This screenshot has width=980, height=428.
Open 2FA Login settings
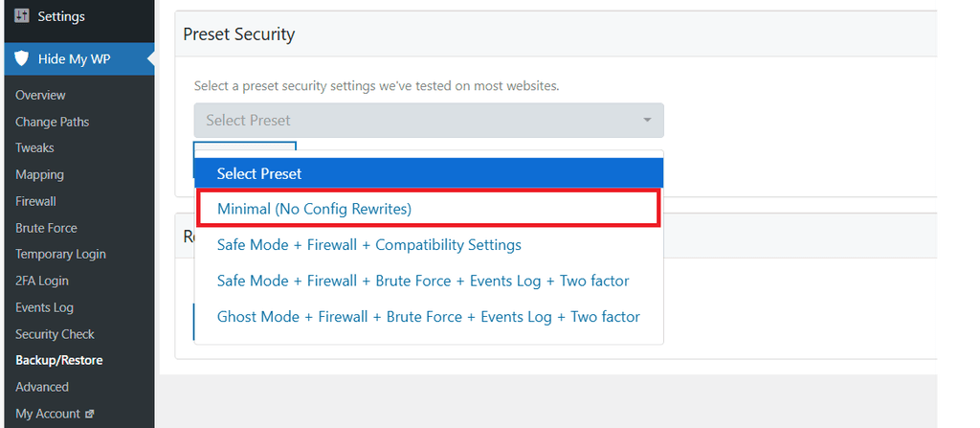[41, 281]
